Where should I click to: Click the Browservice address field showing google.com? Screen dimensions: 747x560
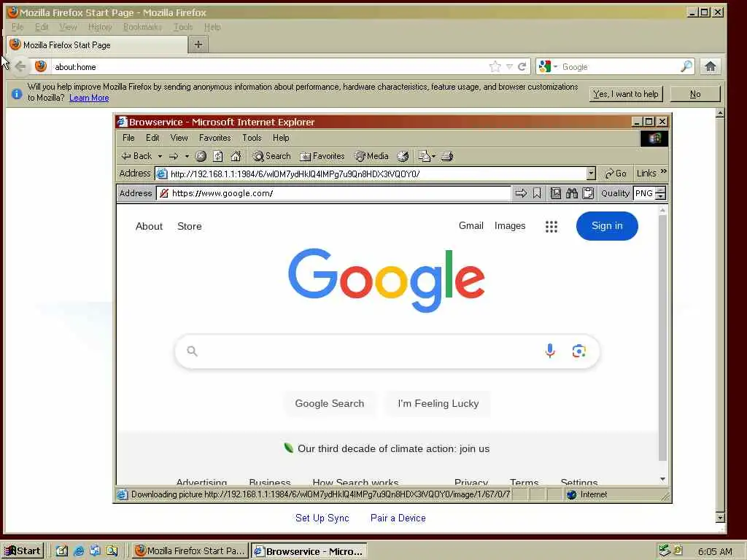coord(333,193)
